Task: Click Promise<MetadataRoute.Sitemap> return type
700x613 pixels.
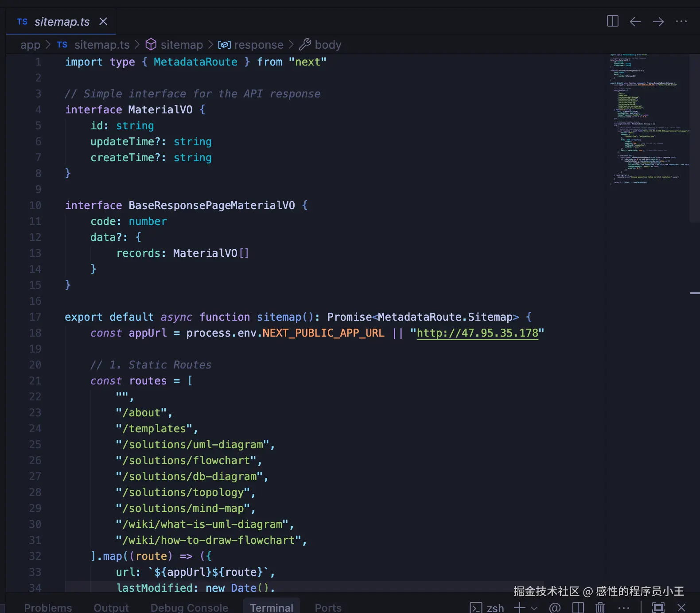Action: point(423,317)
